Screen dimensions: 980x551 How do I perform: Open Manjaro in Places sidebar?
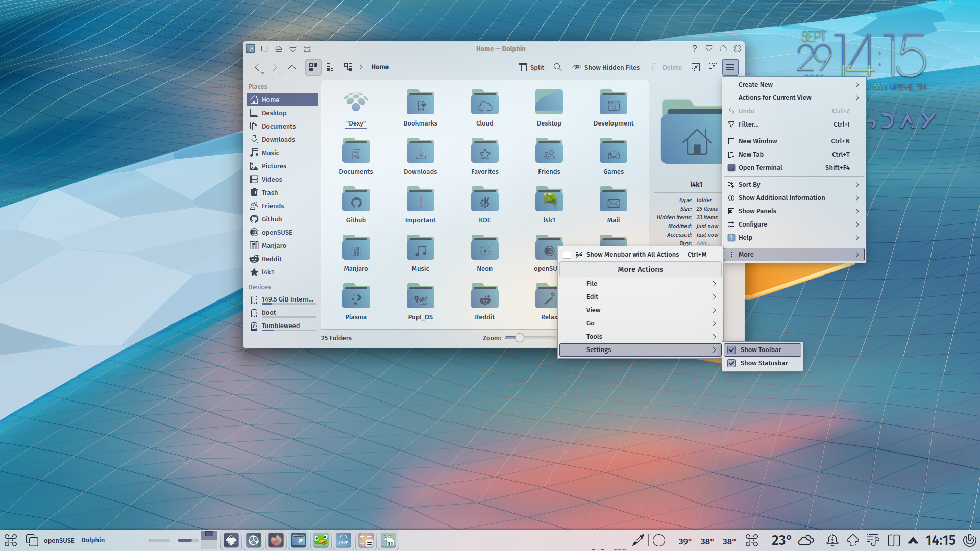[282, 246]
